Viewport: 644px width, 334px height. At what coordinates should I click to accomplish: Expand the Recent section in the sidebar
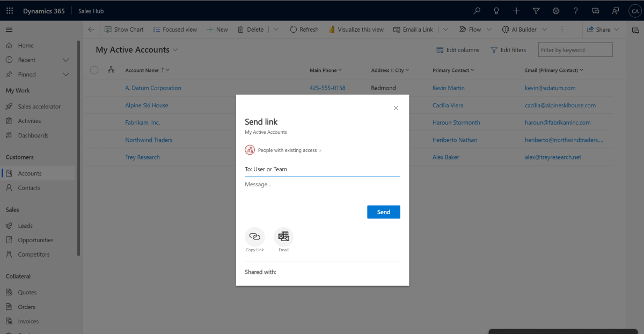click(66, 60)
